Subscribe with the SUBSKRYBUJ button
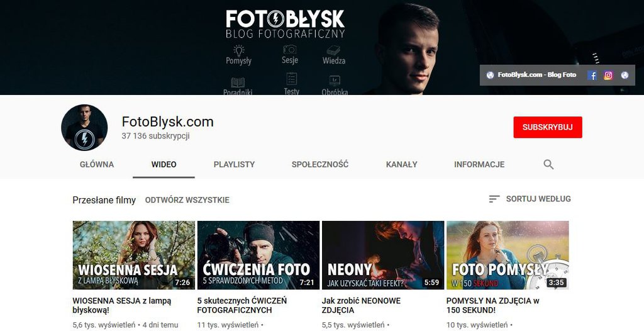 (x=548, y=127)
